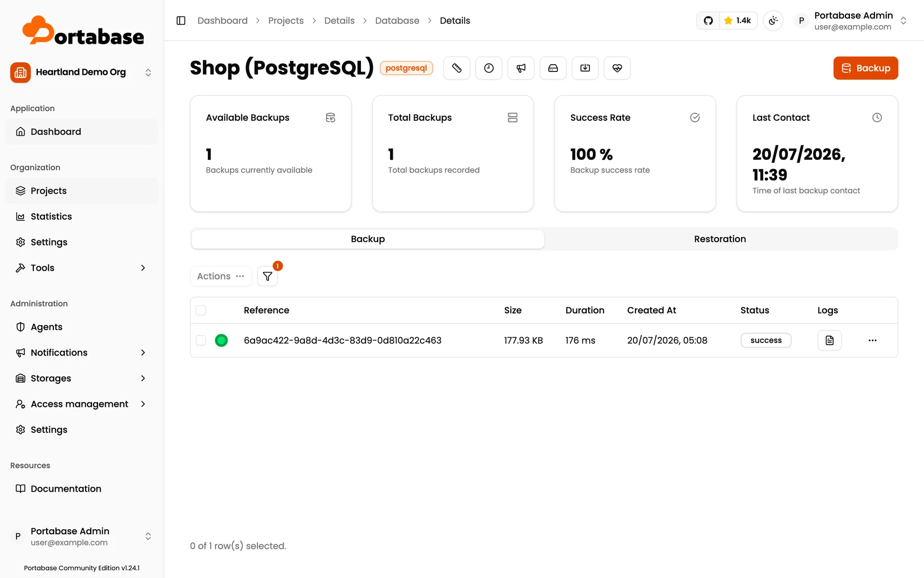Open the Heartland Demo Org switcher
The width and height of the screenshot is (924, 578).
82,72
